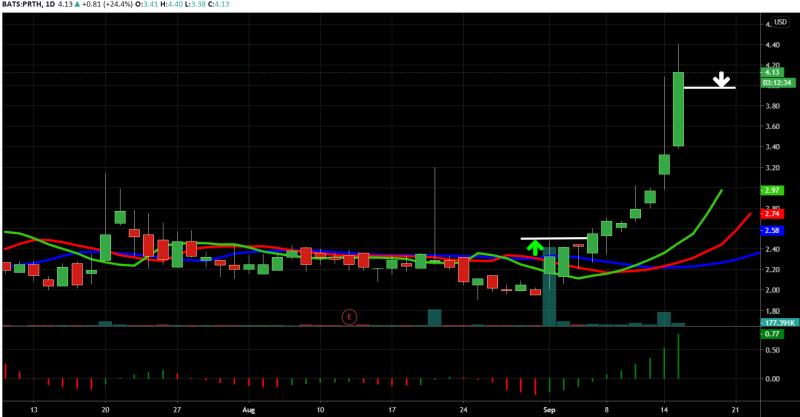Select the tallest green histogram bar in lower pane
The height and width of the screenshot is (417, 800).
(x=678, y=356)
